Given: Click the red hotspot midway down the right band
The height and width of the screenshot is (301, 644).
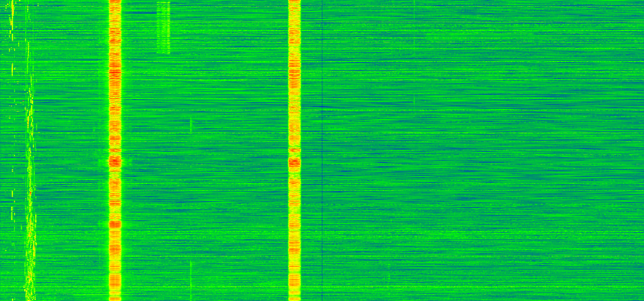Looking at the screenshot, I should (294, 162).
